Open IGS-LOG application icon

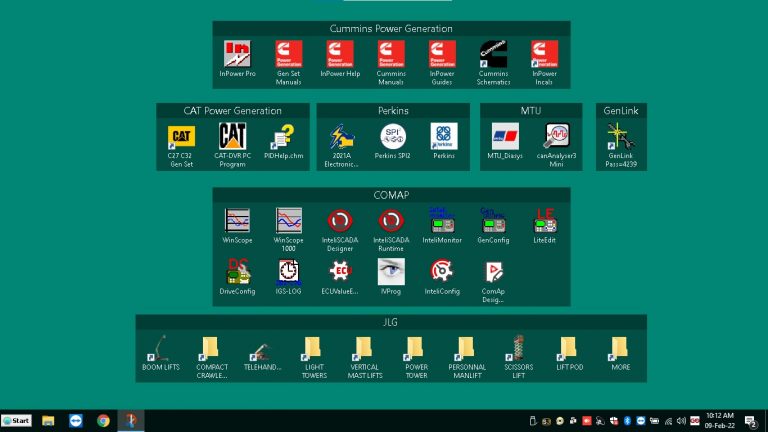[x=289, y=271]
